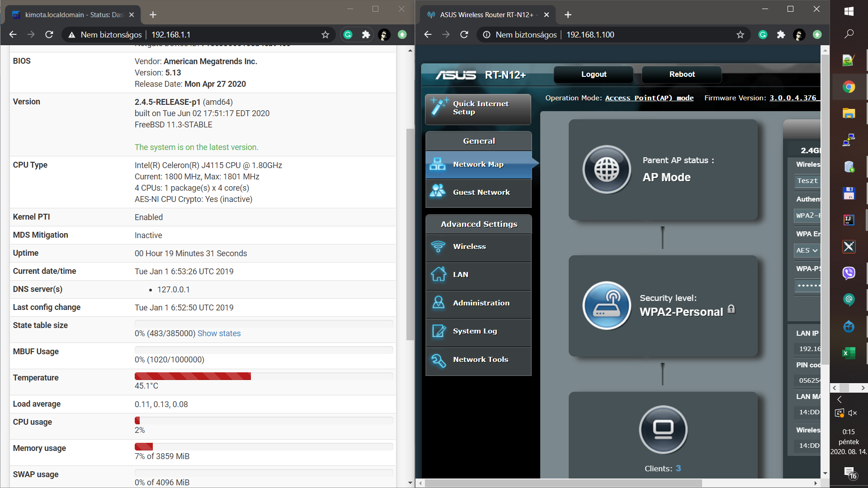
Task: Open the Access Point(AP) mode link
Action: pos(649,98)
